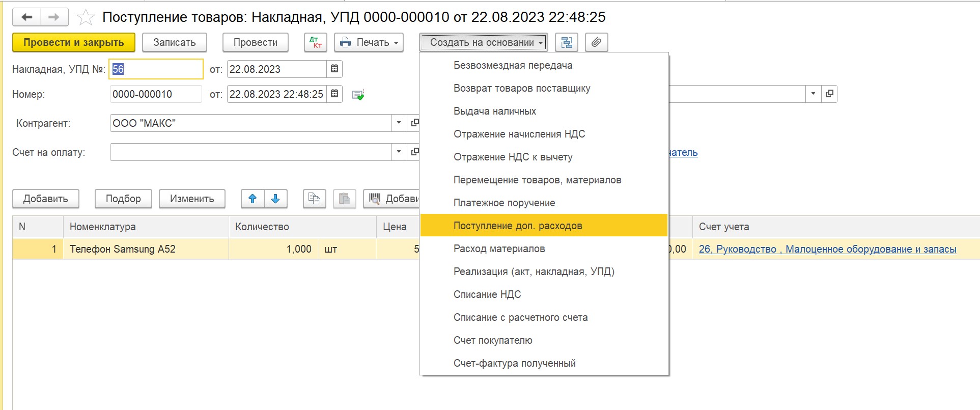Click Накладная date field 22.08.2023
The height and width of the screenshot is (410, 980).
click(276, 69)
